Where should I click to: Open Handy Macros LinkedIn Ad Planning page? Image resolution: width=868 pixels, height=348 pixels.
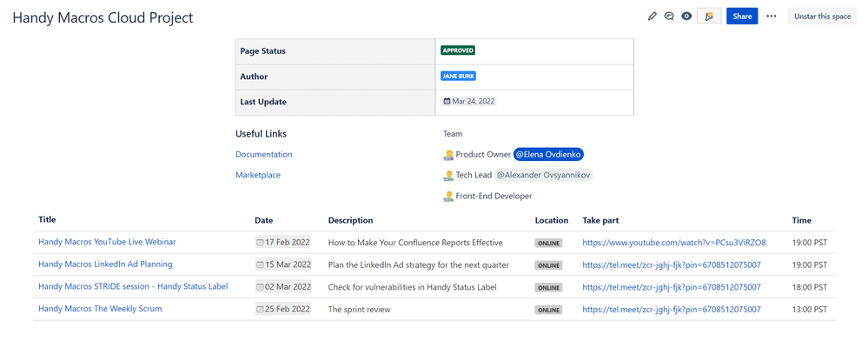pos(105,264)
